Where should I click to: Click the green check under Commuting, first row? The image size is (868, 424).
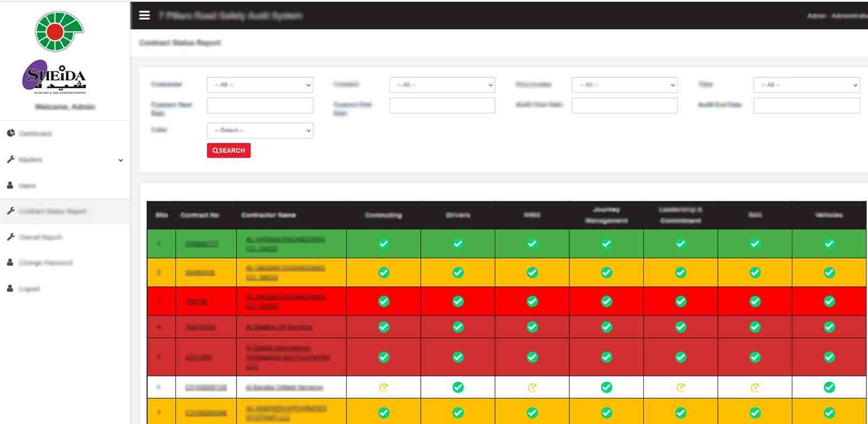(x=384, y=243)
